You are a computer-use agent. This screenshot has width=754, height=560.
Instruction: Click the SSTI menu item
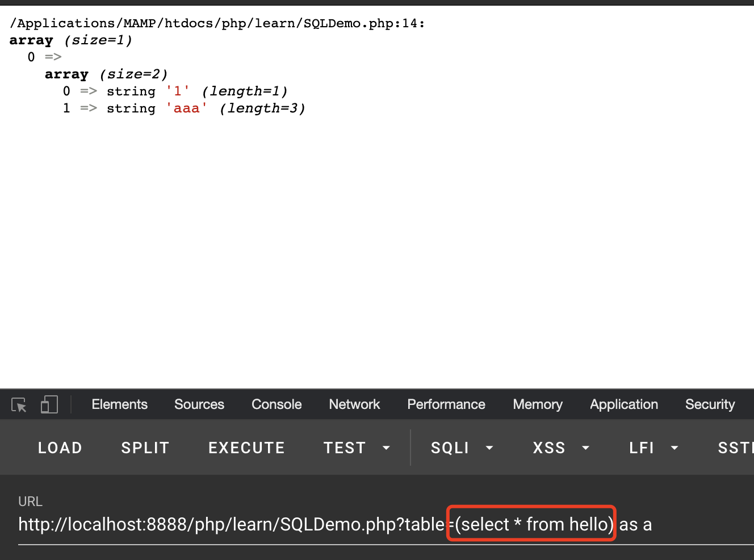pos(735,448)
